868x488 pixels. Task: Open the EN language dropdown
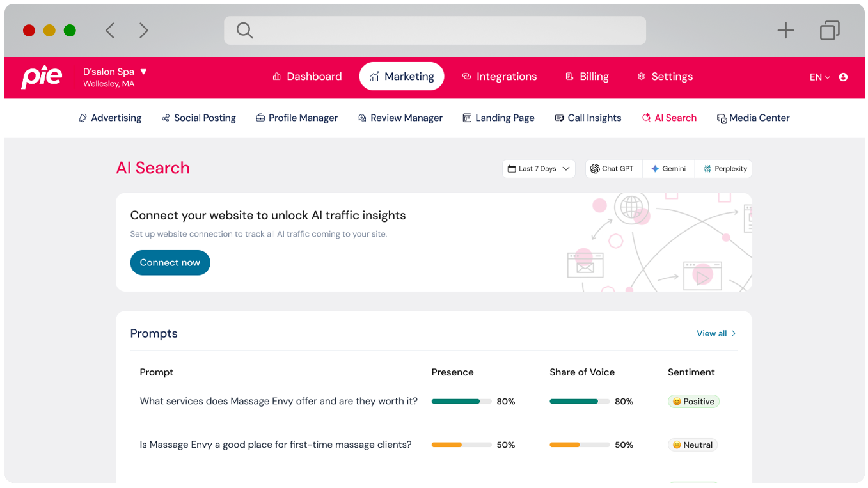(820, 77)
